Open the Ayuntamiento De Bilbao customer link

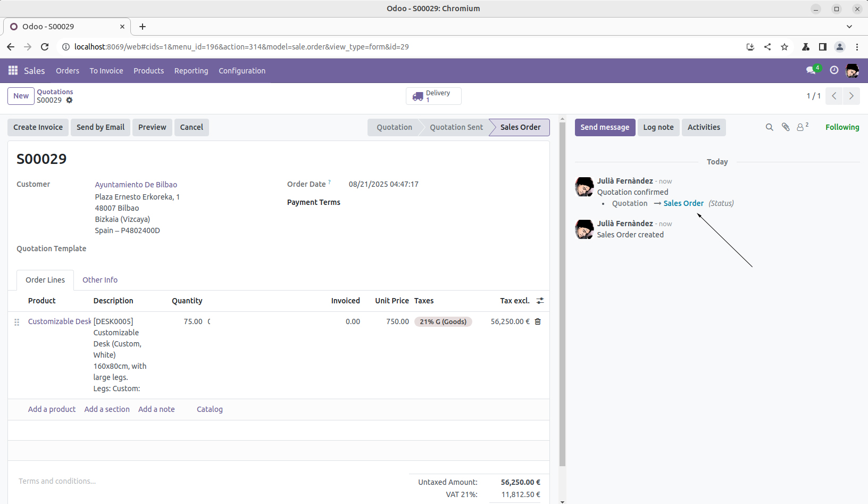(x=136, y=185)
